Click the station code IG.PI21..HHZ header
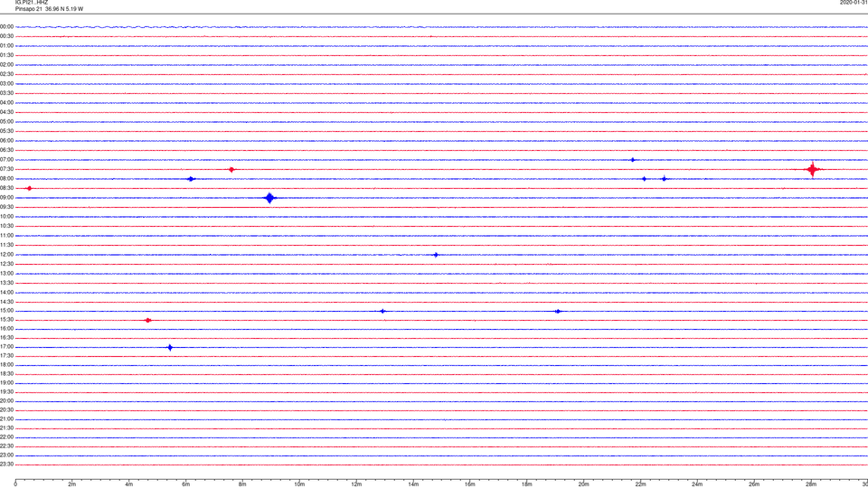This screenshot has height=488, width=868. (32, 3)
